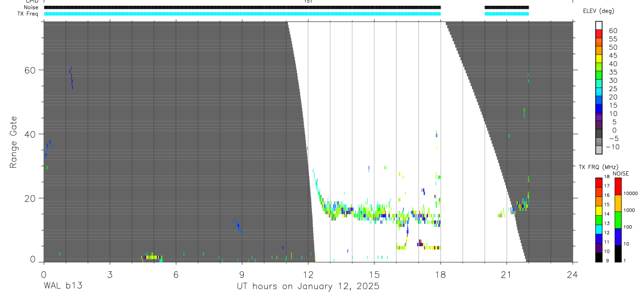This screenshot has width=644, height=297.
Task: Click the "55" ELEV scale label
Action: [x=613, y=39]
